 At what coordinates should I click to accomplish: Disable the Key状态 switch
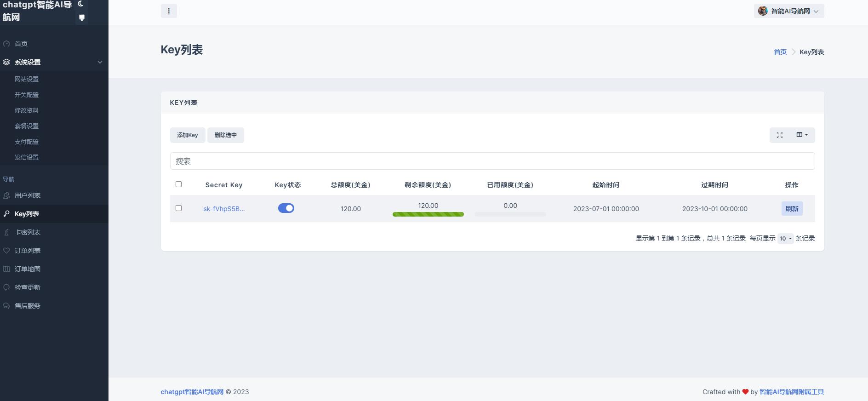(x=286, y=208)
